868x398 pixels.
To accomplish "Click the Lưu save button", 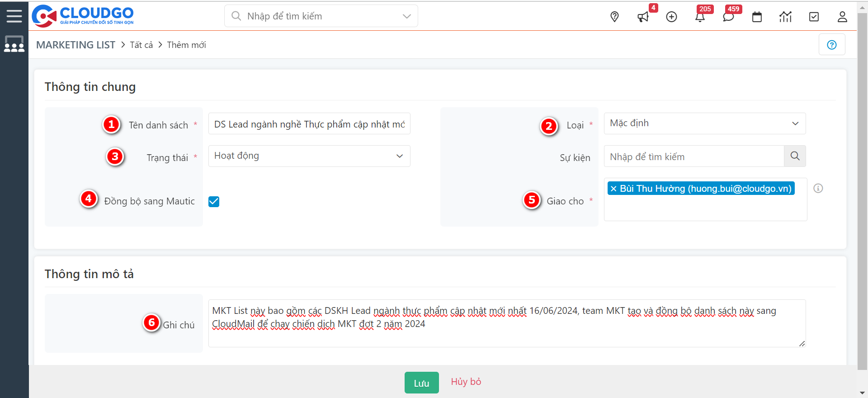I will (x=421, y=383).
